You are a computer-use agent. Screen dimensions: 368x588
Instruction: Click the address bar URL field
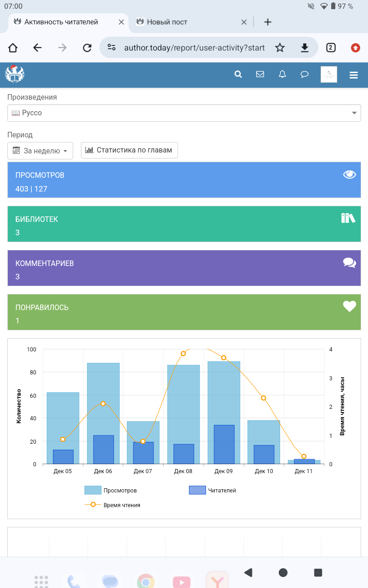click(x=194, y=48)
